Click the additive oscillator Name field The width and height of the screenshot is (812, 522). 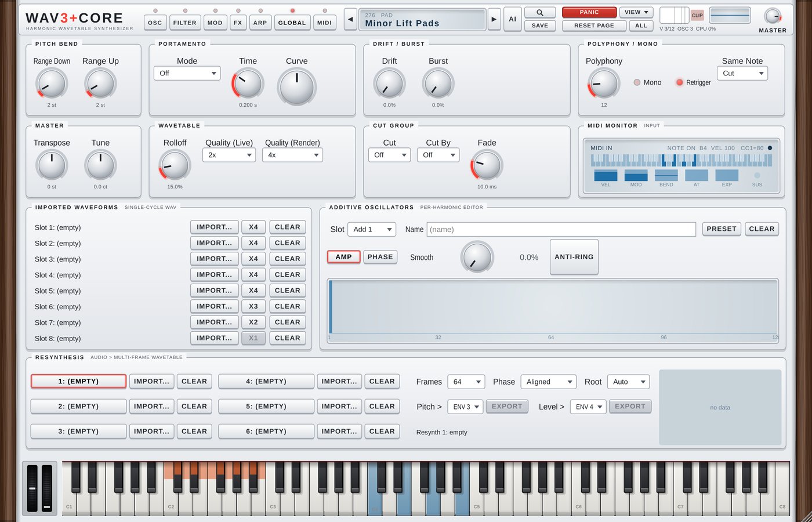point(561,229)
